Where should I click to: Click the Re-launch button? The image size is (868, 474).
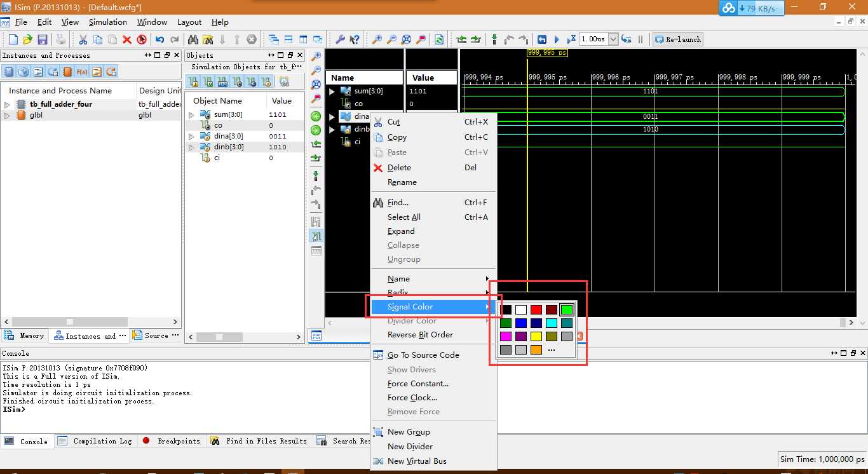[677, 39]
